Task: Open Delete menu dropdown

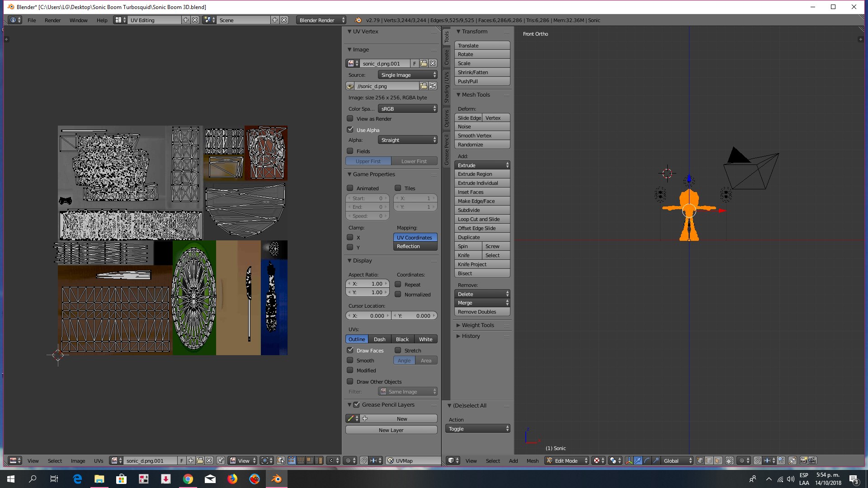Action: pyautogui.click(x=482, y=294)
